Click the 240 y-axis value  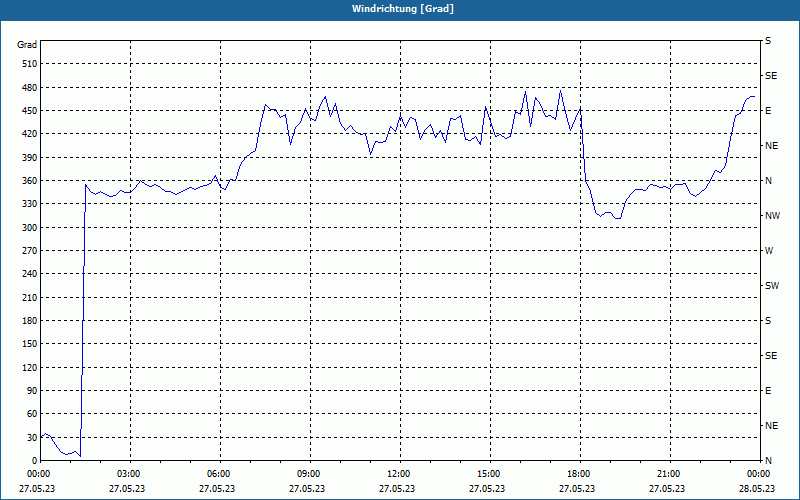coord(29,274)
